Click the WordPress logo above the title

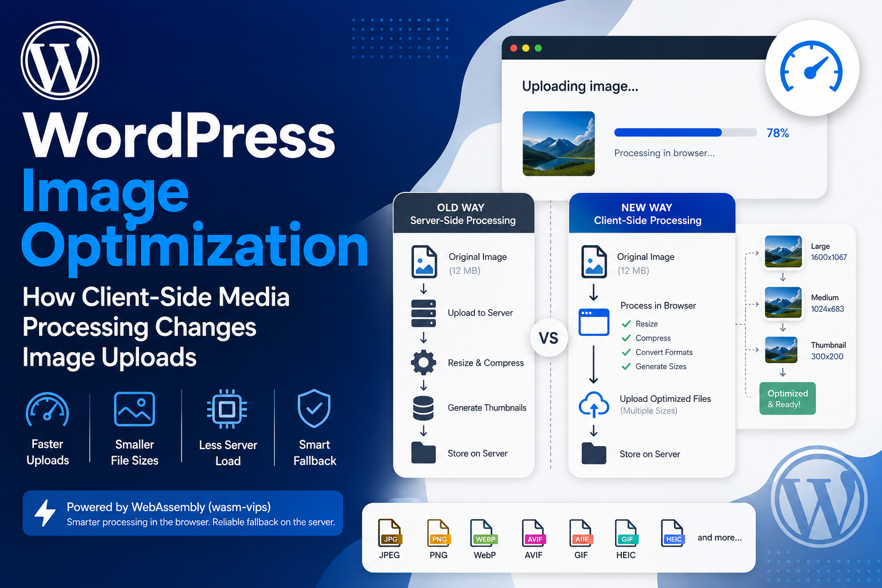(x=60, y=60)
